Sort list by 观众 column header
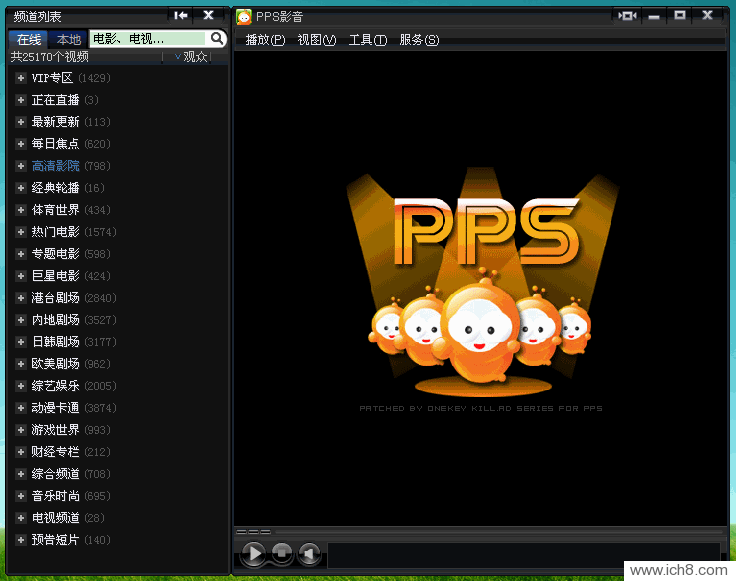The width and height of the screenshot is (736, 581). coord(193,57)
